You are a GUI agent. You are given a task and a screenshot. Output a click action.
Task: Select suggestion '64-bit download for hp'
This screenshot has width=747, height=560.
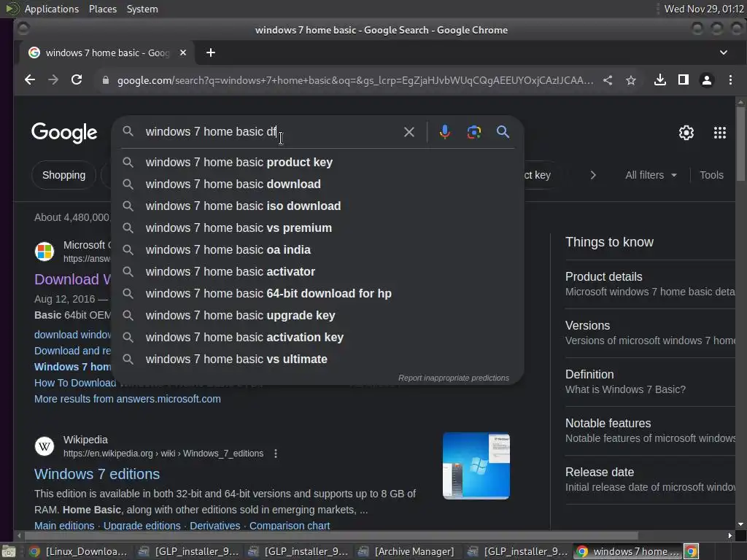317,294
